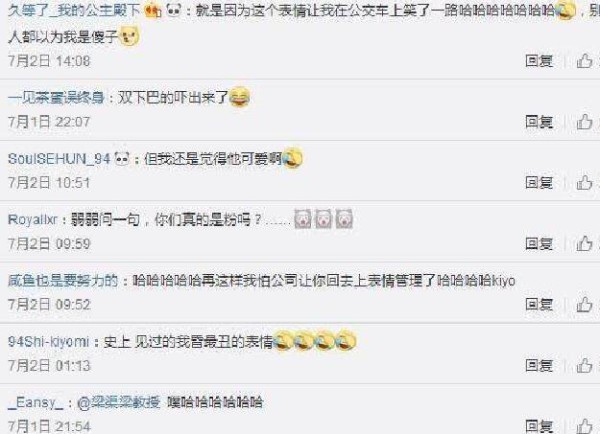Open Royallxr's user profile

point(33,220)
